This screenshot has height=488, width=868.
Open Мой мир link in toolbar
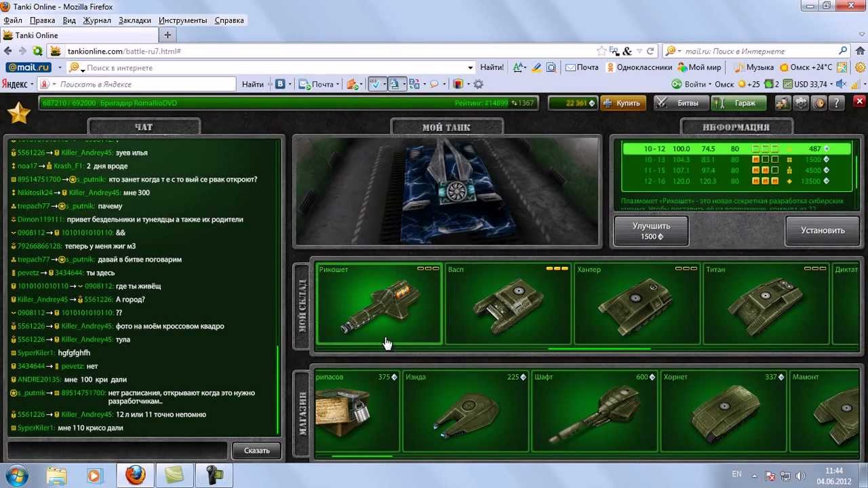[699, 68]
